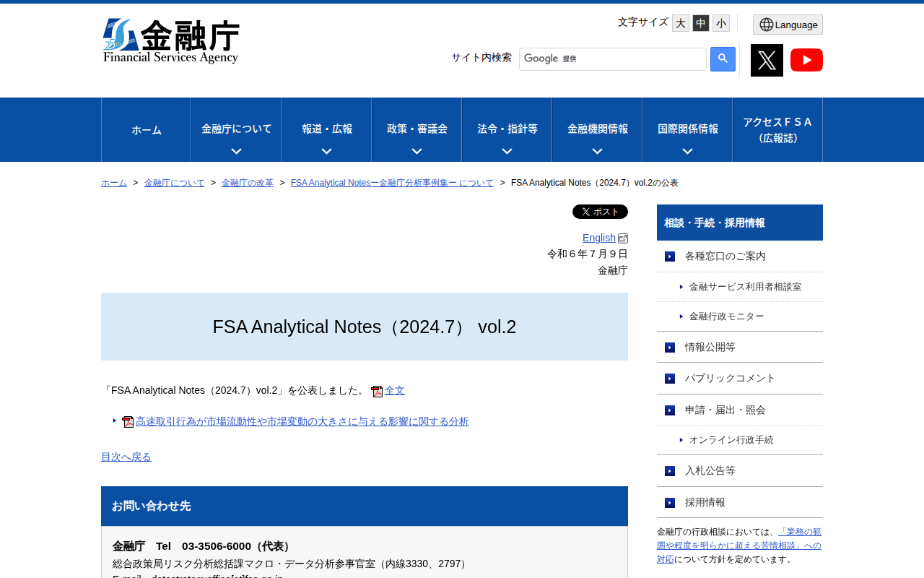Click the arrow icon beside 入札公告等

pos(670,471)
